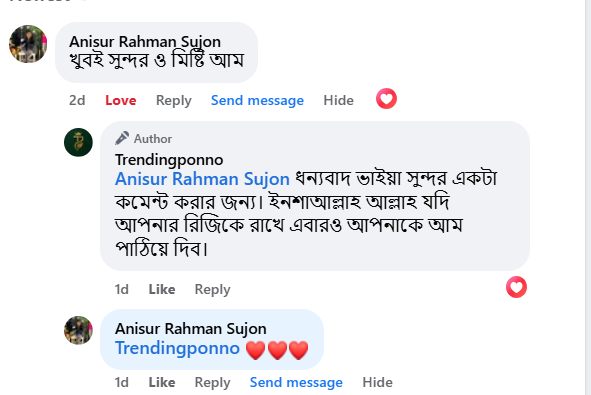This screenshot has width=591, height=395.
Task: Send message from the last reply row
Action: (296, 382)
